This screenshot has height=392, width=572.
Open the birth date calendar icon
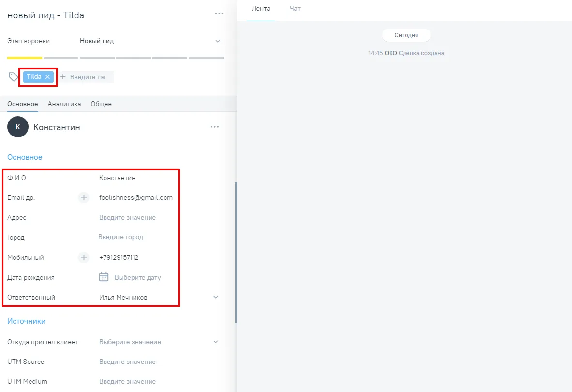(x=104, y=277)
